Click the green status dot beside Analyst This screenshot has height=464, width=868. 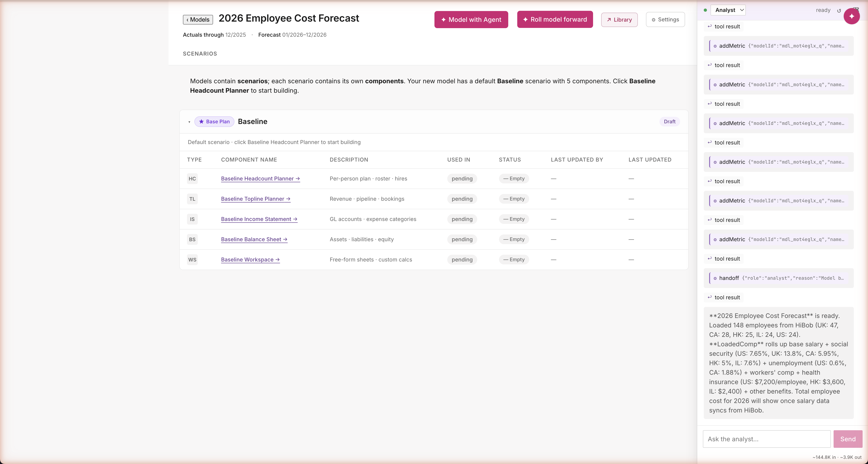click(705, 10)
